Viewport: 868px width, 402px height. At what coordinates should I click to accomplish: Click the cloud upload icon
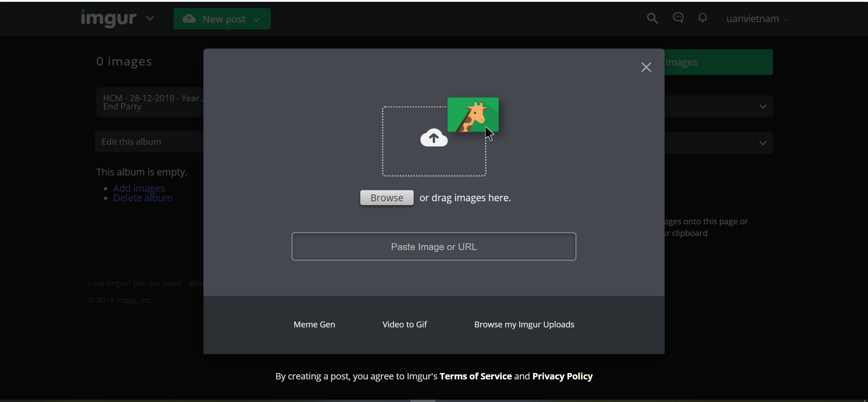434,138
